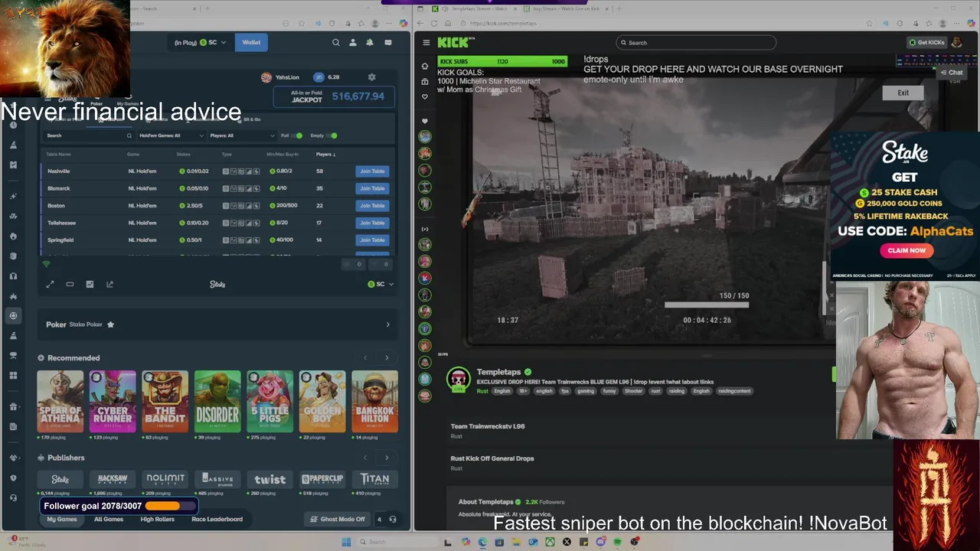Open the Hold'em Games: All dropdown
This screenshot has width=980, height=551.
tap(171, 135)
